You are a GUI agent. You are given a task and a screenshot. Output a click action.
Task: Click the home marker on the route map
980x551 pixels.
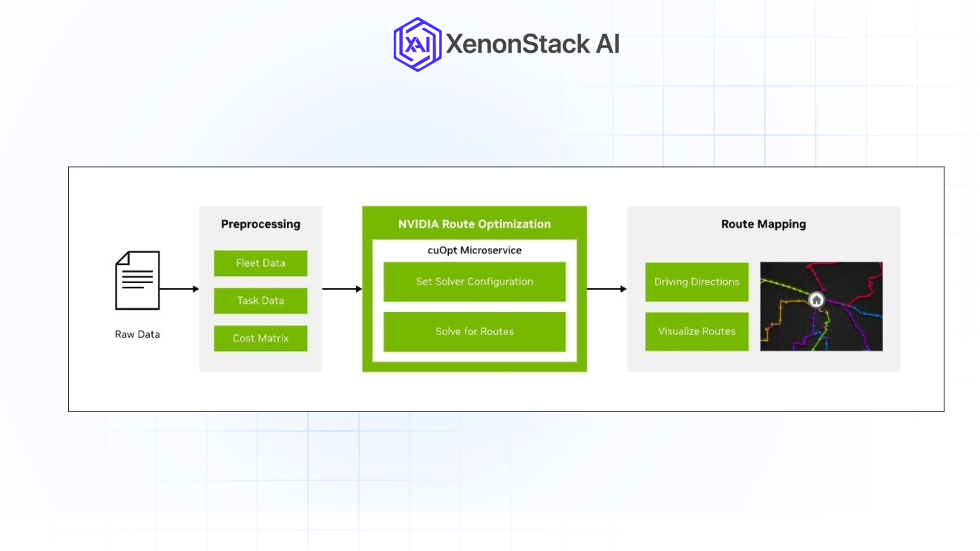tap(816, 300)
